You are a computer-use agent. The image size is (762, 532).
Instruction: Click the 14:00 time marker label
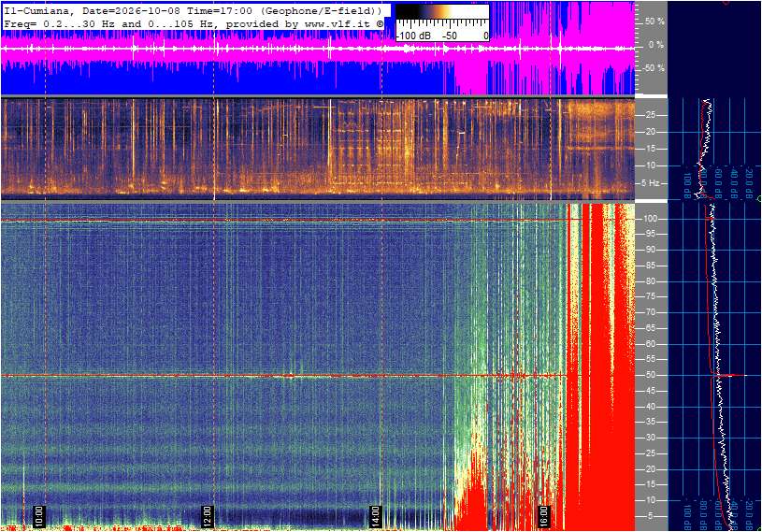(375, 516)
